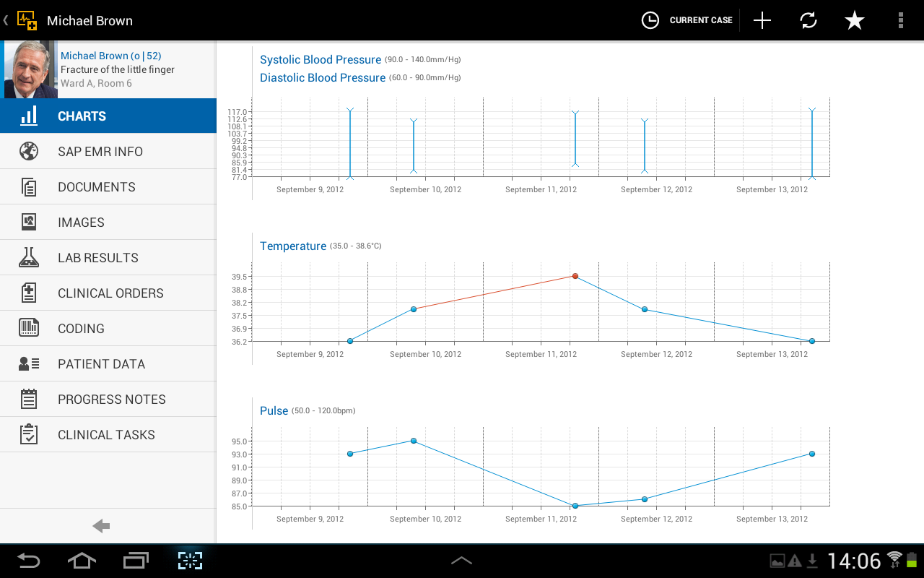924x578 pixels.
Task: Click Michael Brown patient name link
Action: point(110,56)
